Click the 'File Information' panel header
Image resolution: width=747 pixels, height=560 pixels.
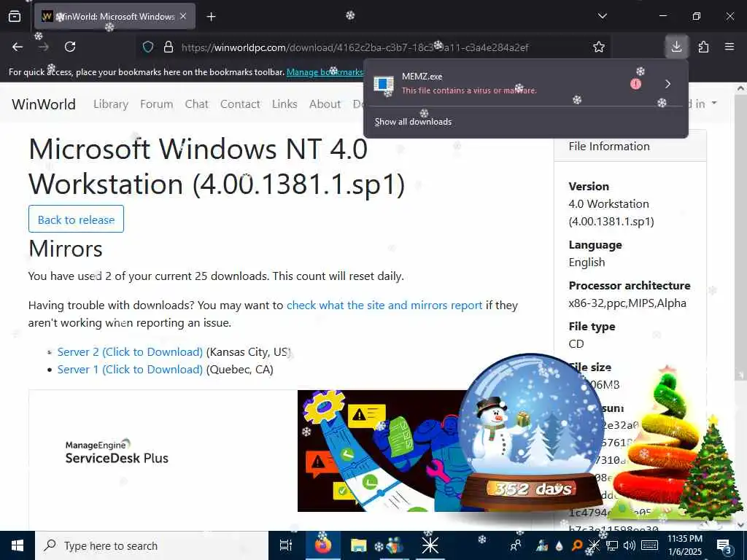point(630,146)
